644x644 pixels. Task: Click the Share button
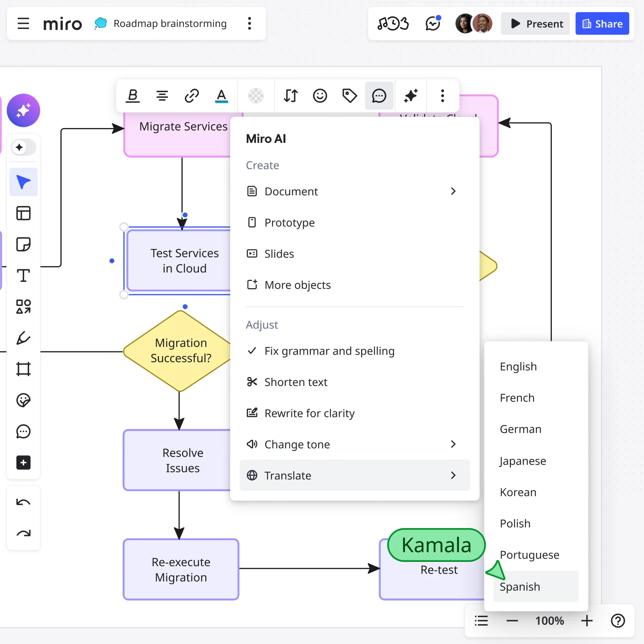(602, 23)
